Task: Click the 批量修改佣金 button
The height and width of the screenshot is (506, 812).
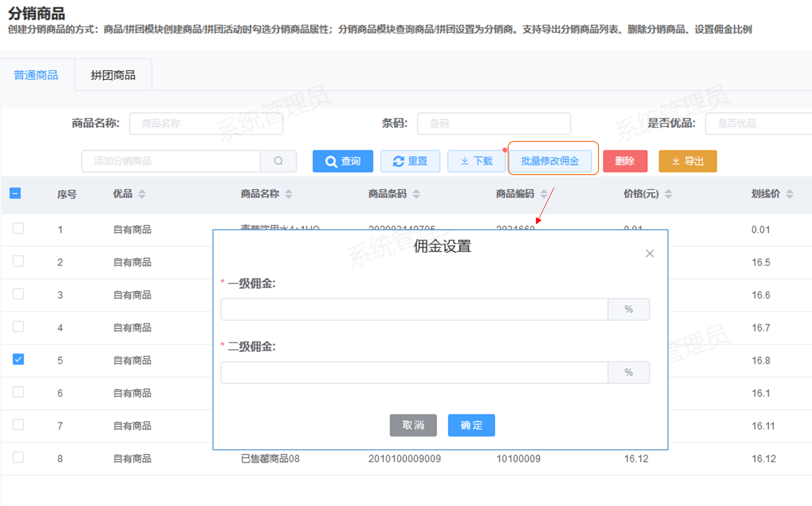Action: [x=550, y=161]
